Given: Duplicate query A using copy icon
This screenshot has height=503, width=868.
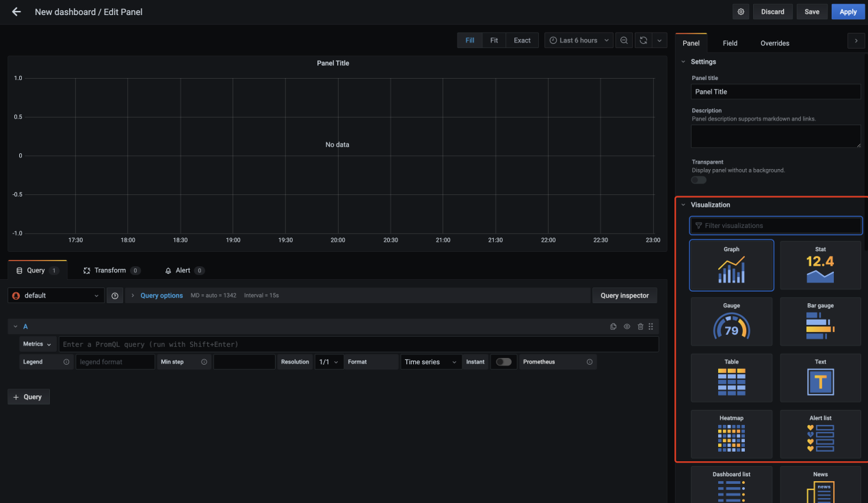Looking at the screenshot, I should [614, 326].
